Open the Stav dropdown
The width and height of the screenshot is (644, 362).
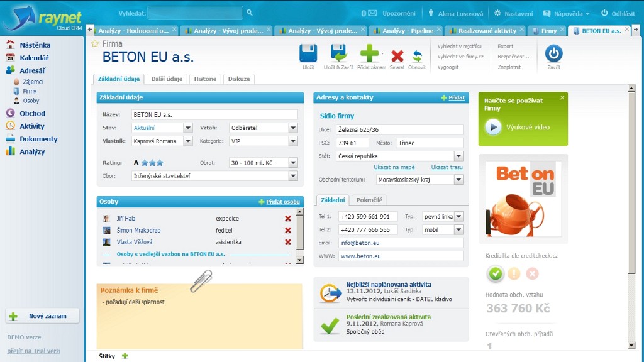coord(187,128)
